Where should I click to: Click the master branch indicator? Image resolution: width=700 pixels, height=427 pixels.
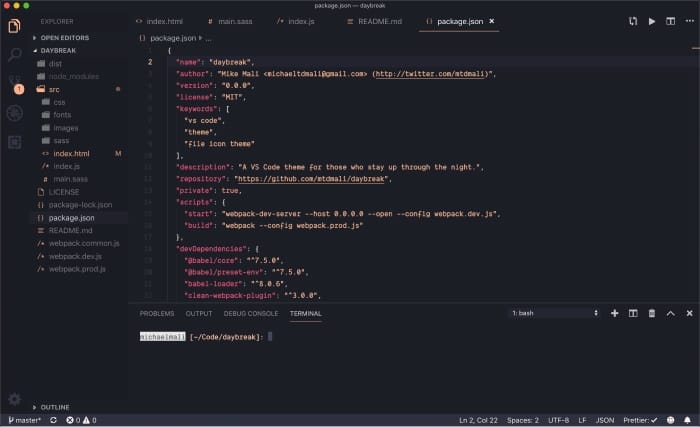coord(25,420)
